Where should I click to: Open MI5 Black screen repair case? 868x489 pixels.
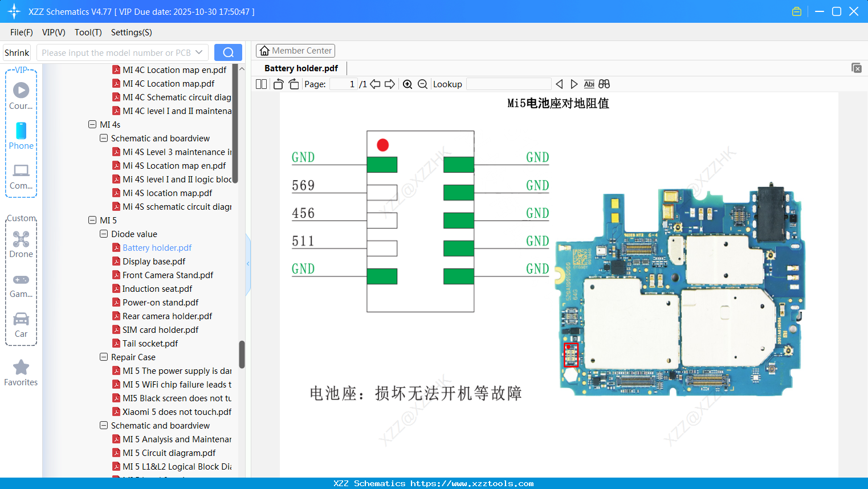click(177, 398)
